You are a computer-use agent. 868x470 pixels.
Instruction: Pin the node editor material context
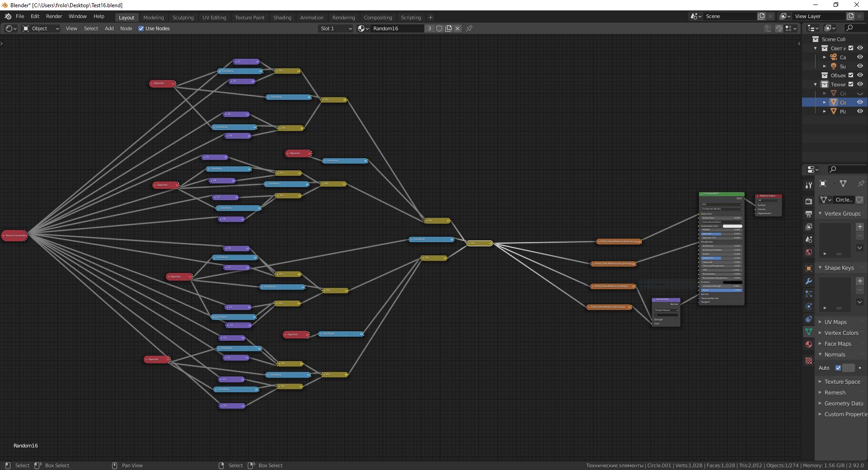pos(469,28)
